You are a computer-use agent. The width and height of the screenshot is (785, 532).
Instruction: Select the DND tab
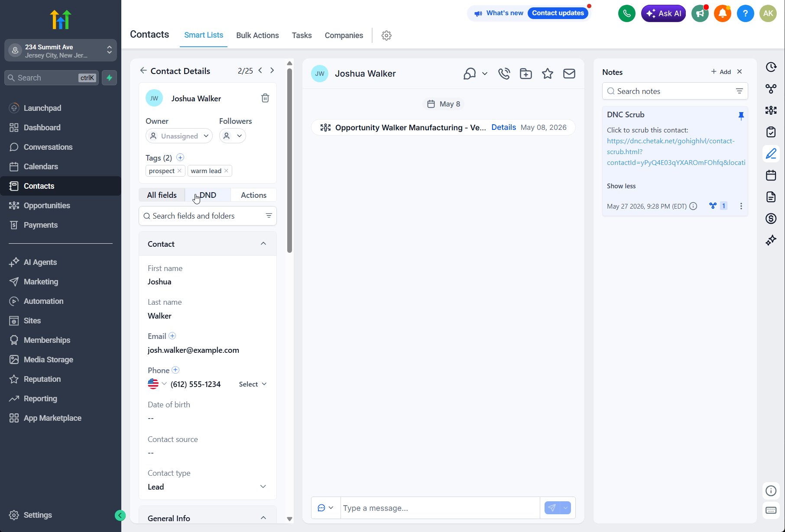pyautogui.click(x=208, y=195)
